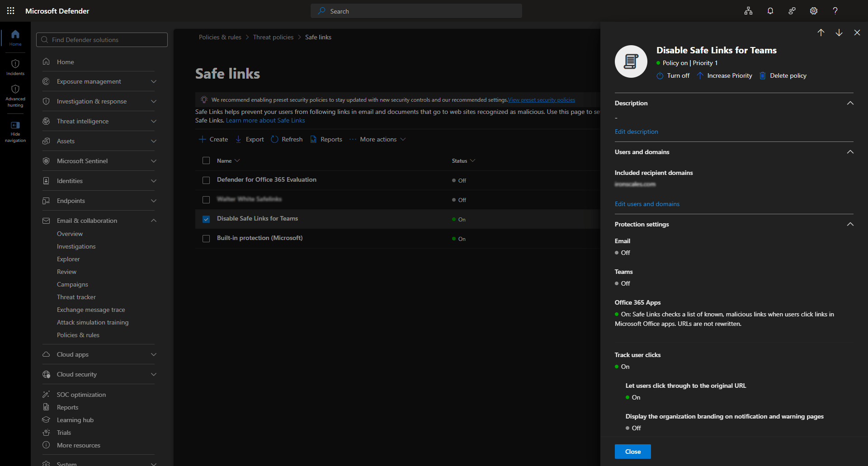
Task: Open Learning hub nav item
Action: (x=75, y=420)
